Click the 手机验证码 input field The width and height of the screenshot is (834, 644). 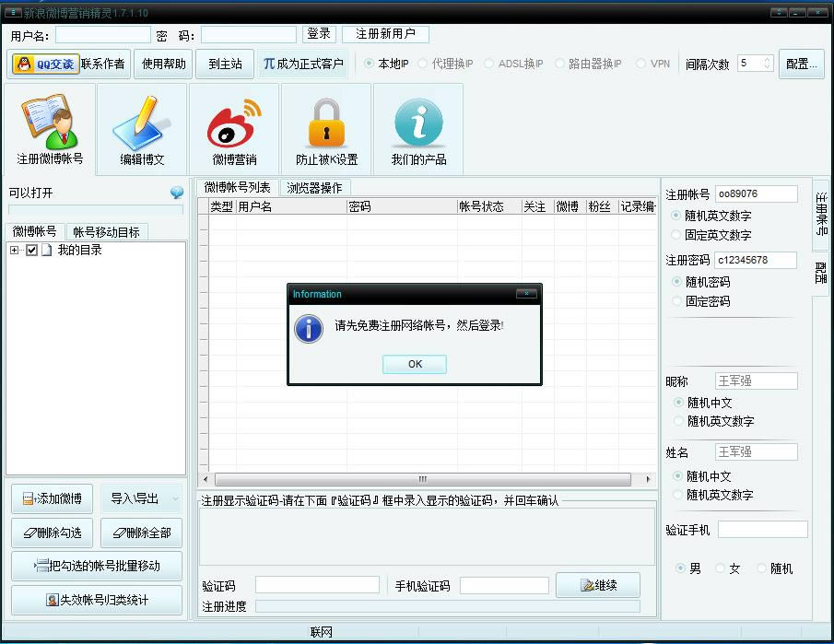coord(504,585)
